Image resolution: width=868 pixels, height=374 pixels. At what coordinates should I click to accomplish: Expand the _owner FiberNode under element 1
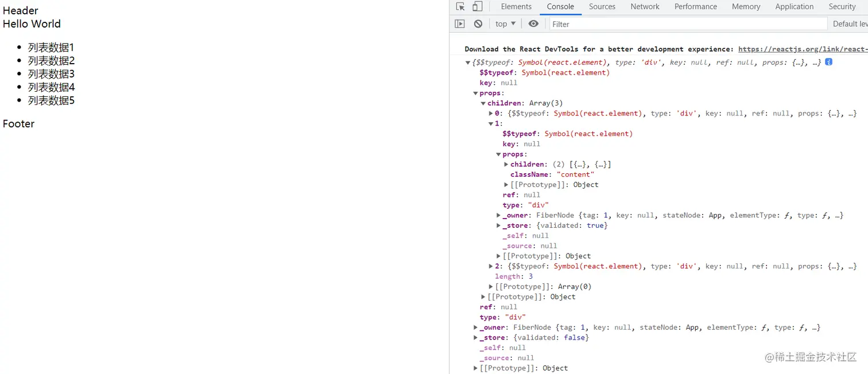498,216
